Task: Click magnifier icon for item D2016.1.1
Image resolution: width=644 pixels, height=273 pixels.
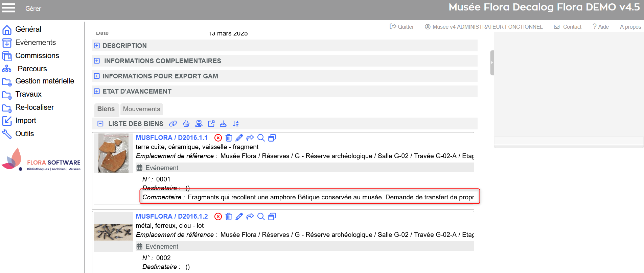Action: [x=261, y=138]
